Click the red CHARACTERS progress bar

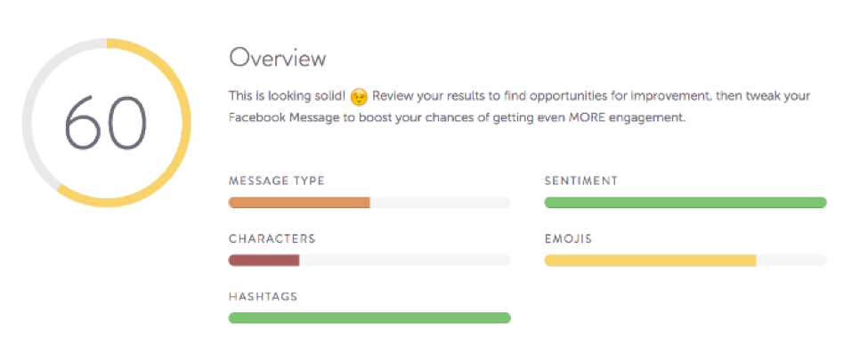point(264,260)
